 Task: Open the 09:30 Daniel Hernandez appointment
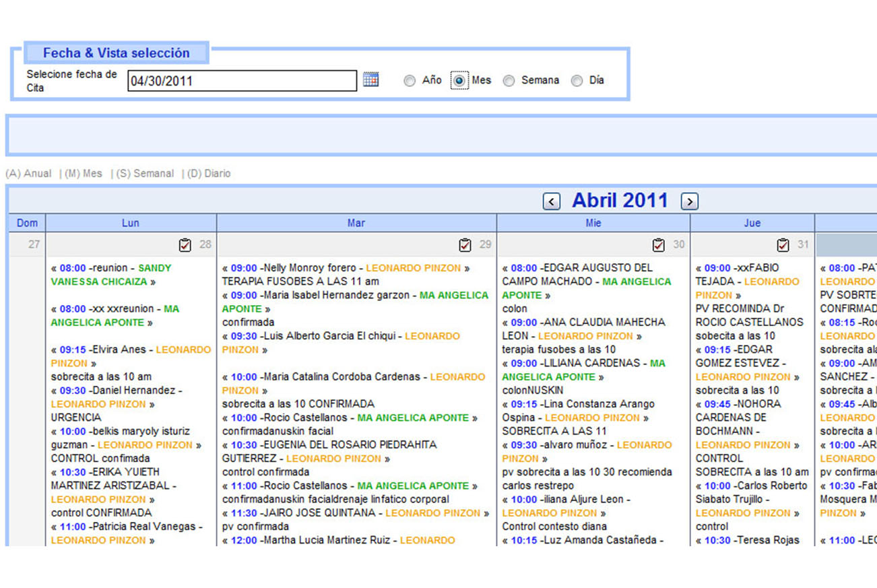click(x=117, y=397)
